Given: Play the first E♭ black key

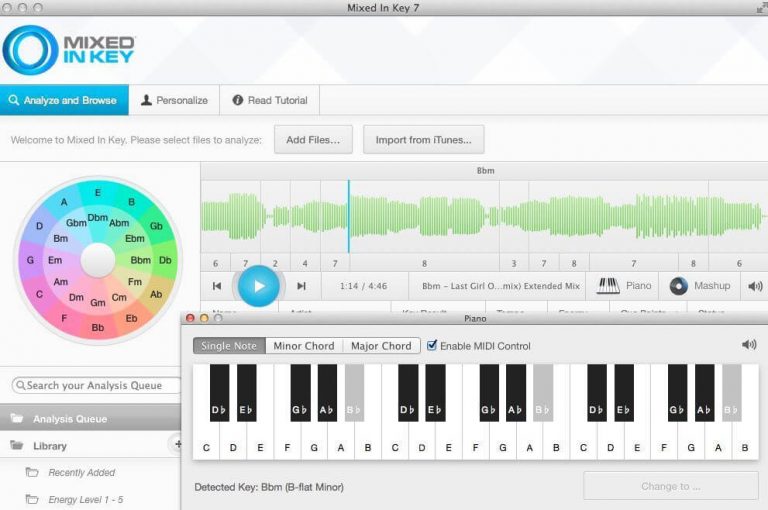Looking at the screenshot, I should (246, 393).
